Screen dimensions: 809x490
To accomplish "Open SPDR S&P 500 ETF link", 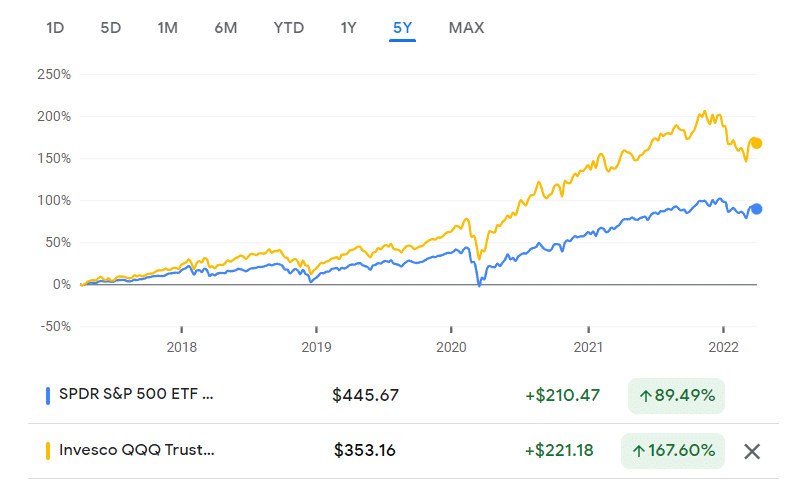I will pyautogui.click(x=138, y=395).
